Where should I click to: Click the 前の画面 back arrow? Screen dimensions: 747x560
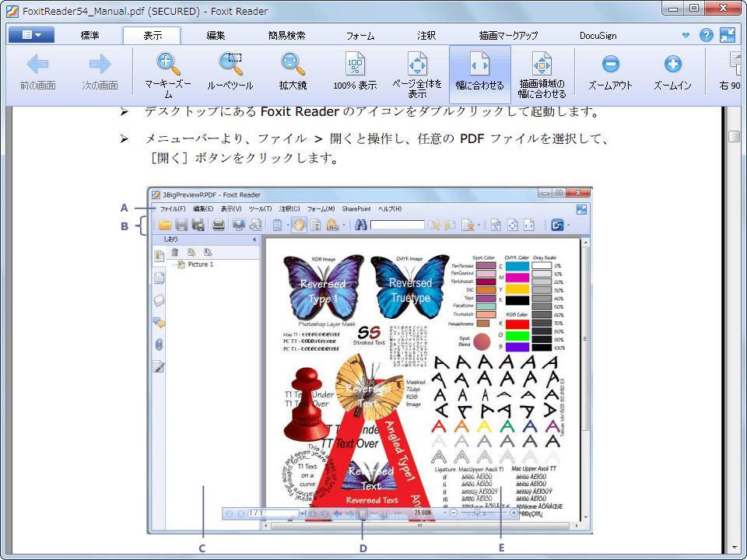(x=37, y=73)
